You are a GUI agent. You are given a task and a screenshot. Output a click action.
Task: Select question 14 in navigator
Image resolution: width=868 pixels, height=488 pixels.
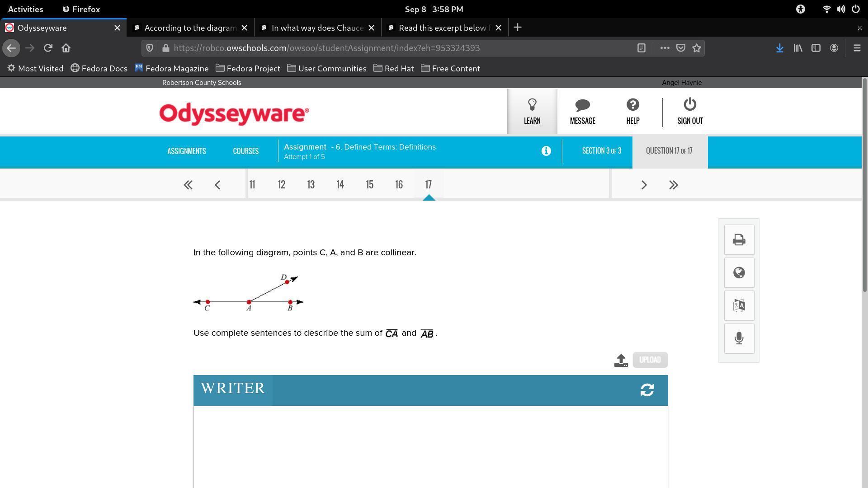point(340,185)
